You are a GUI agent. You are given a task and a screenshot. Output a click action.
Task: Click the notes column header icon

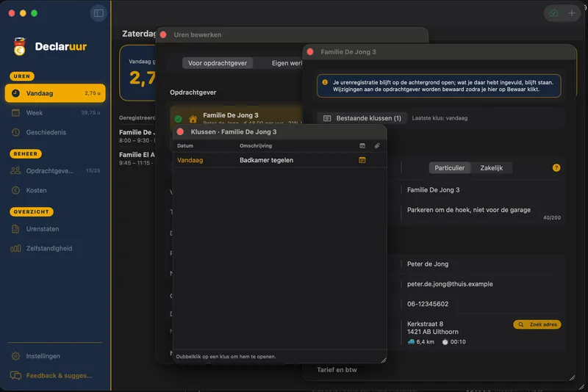(362, 146)
